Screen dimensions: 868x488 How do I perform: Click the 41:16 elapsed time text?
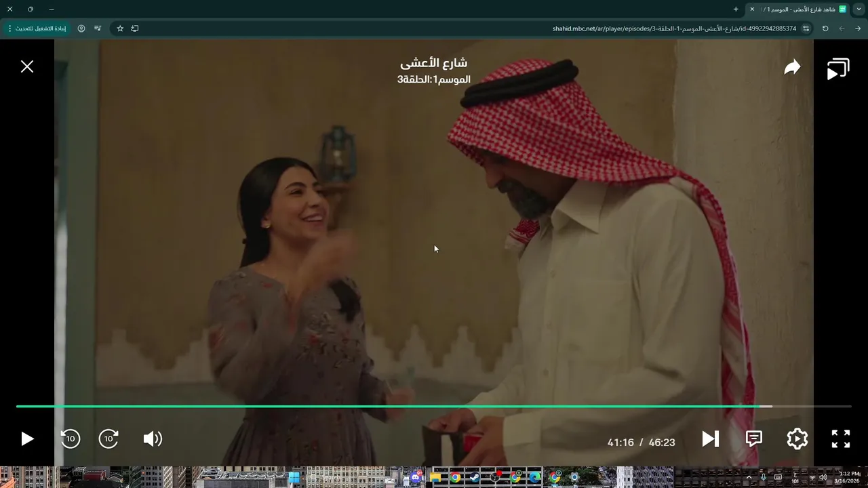coord(620,442)
